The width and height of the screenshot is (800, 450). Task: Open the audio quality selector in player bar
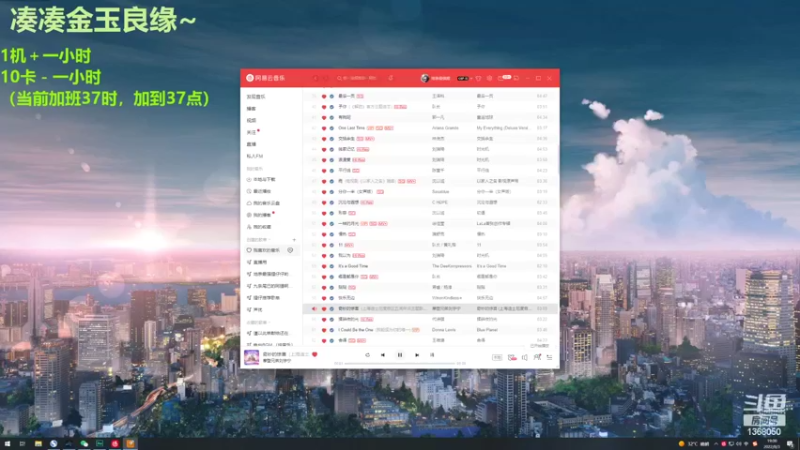(x=497, y=358)
